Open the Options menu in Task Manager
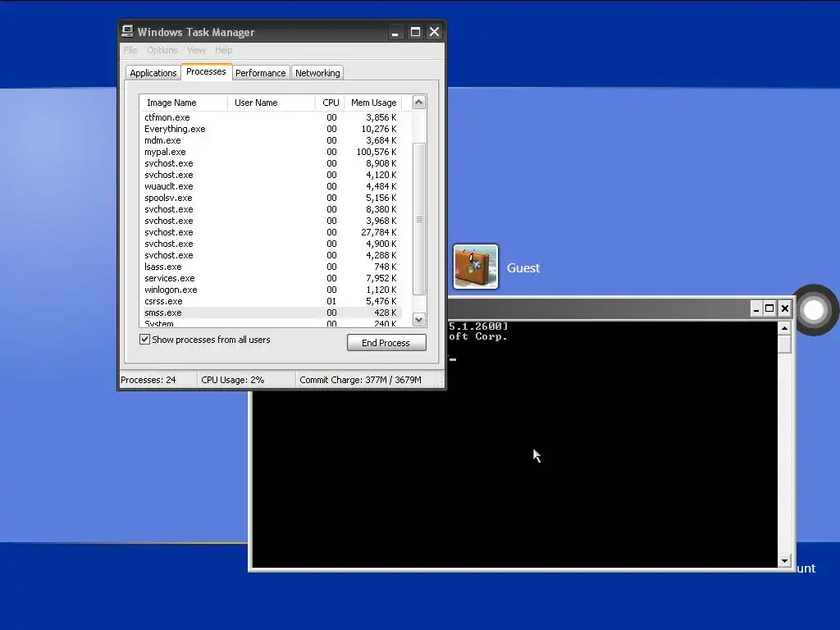840x630 pixels. tap(162, 50)
